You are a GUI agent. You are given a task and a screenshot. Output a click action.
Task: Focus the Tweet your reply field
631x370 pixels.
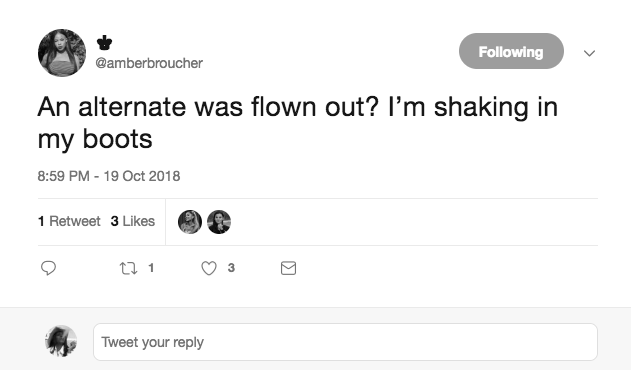tap(345, 342)
